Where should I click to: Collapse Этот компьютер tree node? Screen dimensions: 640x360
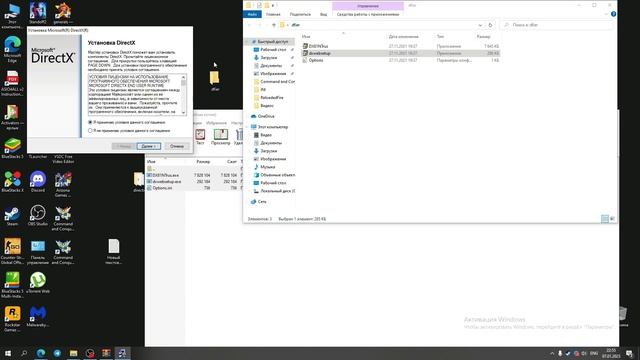click(x=247, y=127)
